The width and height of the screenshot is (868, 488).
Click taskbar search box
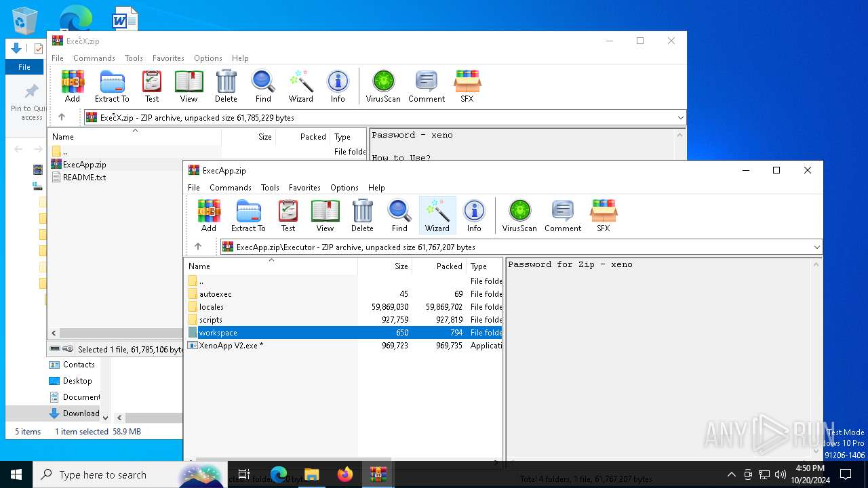(130, 474)
